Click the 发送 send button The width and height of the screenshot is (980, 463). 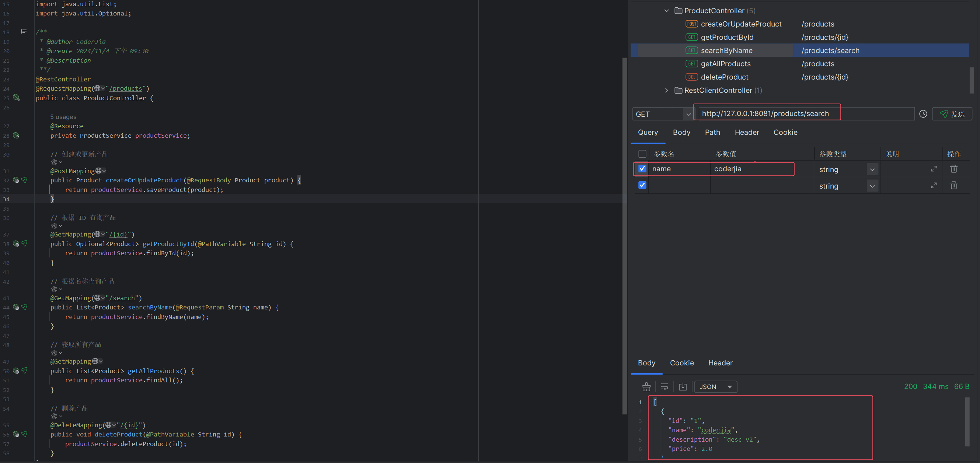952,114
